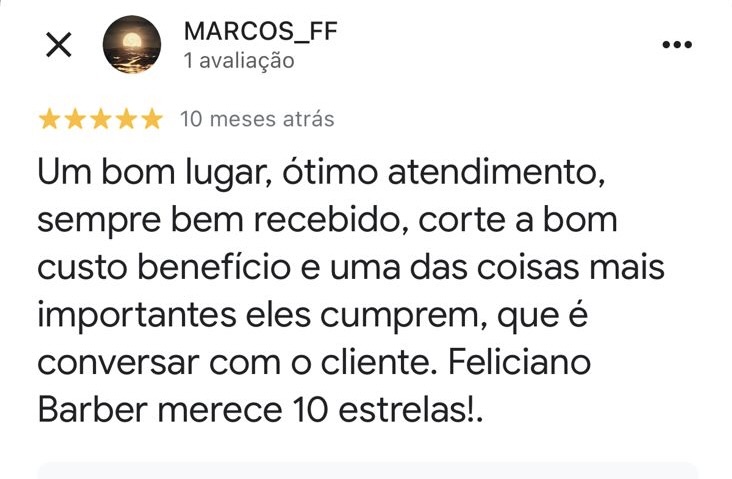Select the MARCOS_FF username
The image size is (732, 479).
pyautogui.click(x=260, y=32)
